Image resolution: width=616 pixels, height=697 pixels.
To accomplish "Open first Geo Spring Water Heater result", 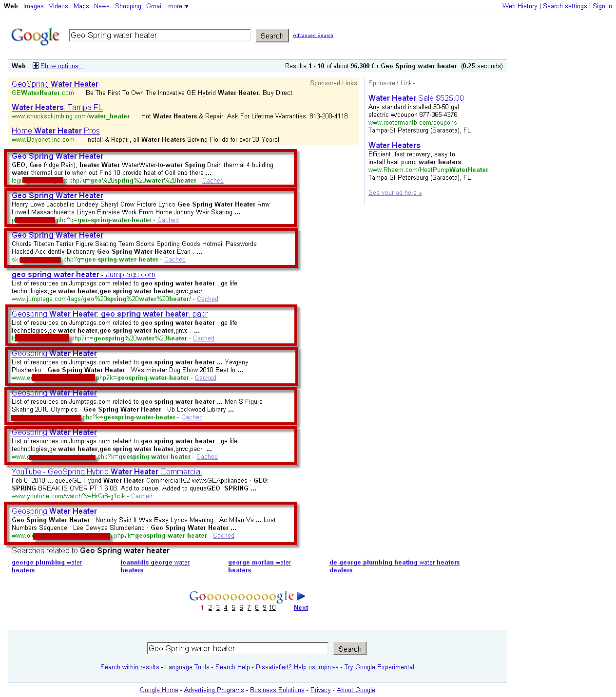I will click(x=58, y=156).
